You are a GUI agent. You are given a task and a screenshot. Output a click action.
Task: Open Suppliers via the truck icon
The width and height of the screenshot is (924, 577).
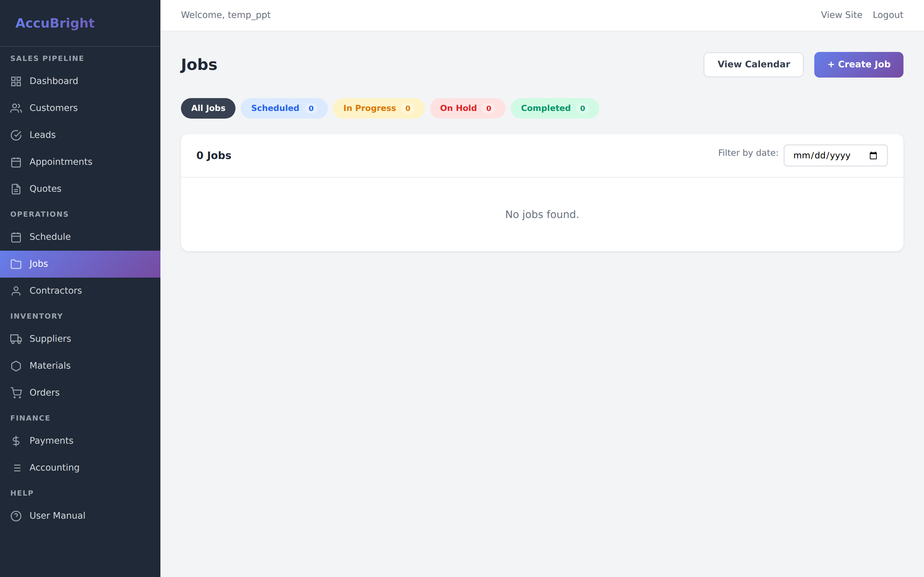click(16, 339)
